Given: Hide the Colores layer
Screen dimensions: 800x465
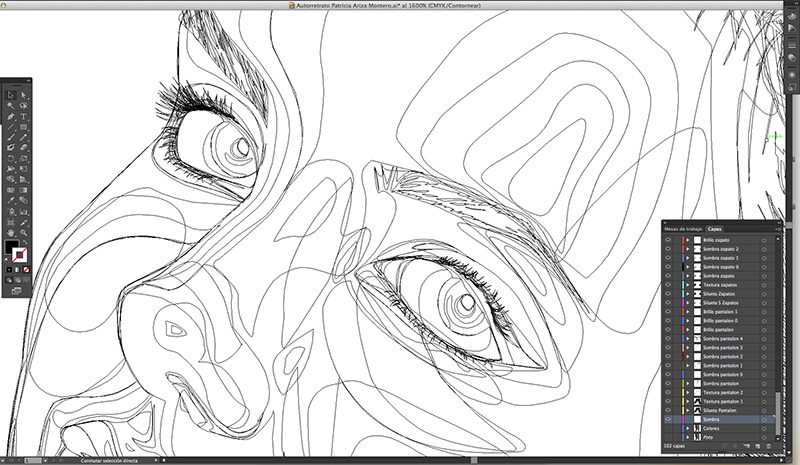Looking at the screenshot, I should pos(668,428).
